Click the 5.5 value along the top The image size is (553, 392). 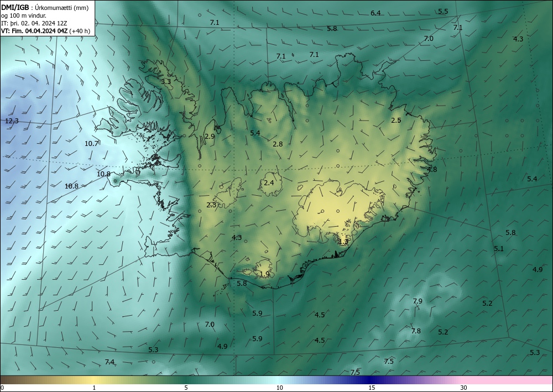(x=443, y=11)
